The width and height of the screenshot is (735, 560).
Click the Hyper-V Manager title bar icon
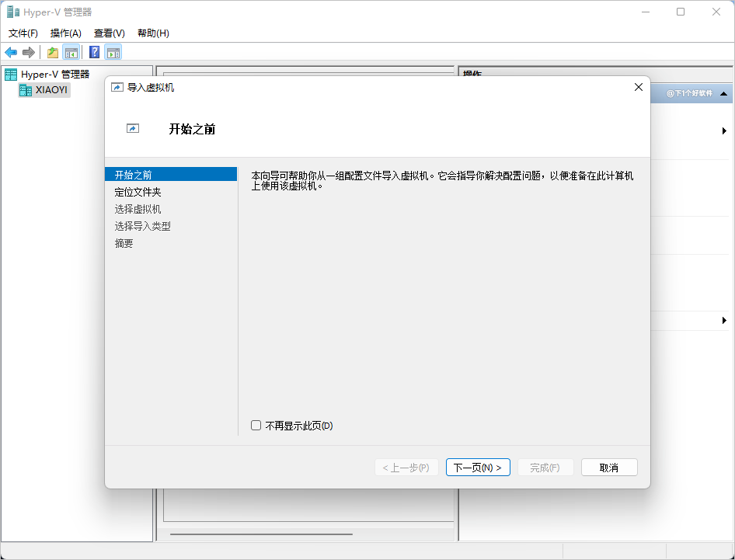tap(13, 12)
